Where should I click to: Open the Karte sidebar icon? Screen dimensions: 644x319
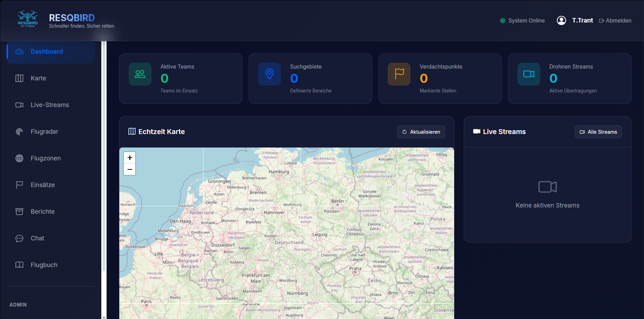tap(19, 78)
